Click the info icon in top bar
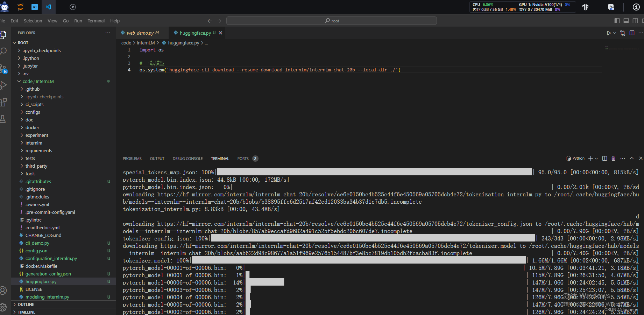Screen dimensions: 644x315 click(x=636, y=7)
